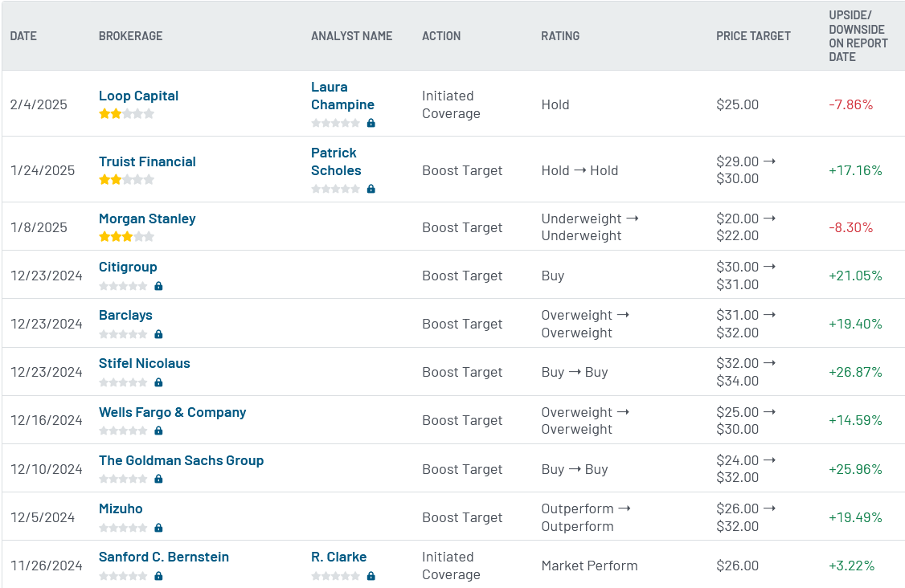905x588 pixels.
Task: Open analyst Laura Champine's profile
Action: 342,96
